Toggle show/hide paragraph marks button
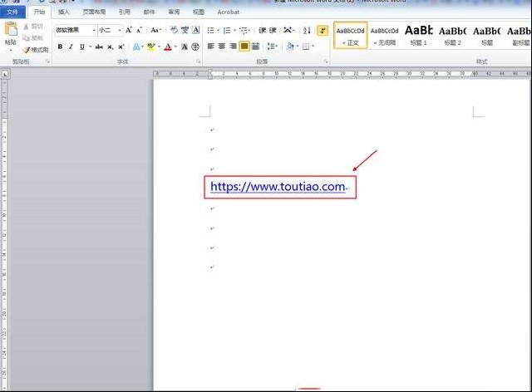This screenshot has width=532, height=392. tap(323, 31)
